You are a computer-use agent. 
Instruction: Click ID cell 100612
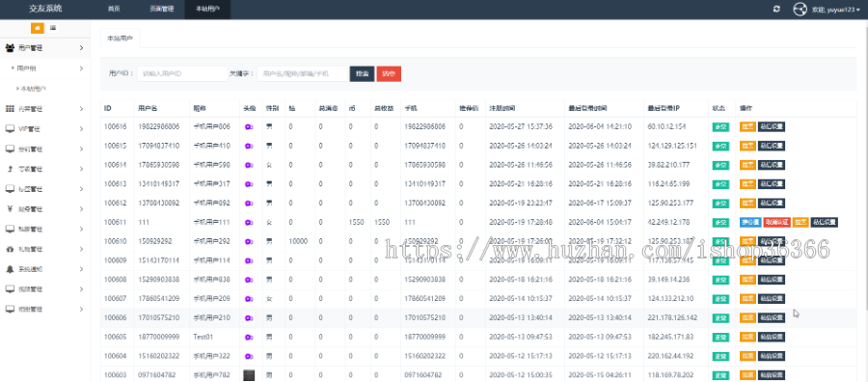pos(115,204)
